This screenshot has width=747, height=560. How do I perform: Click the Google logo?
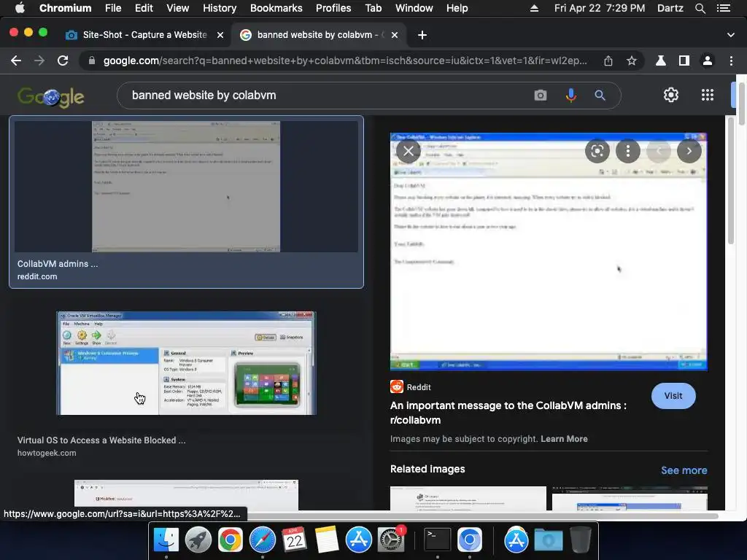tap(50, 97)
